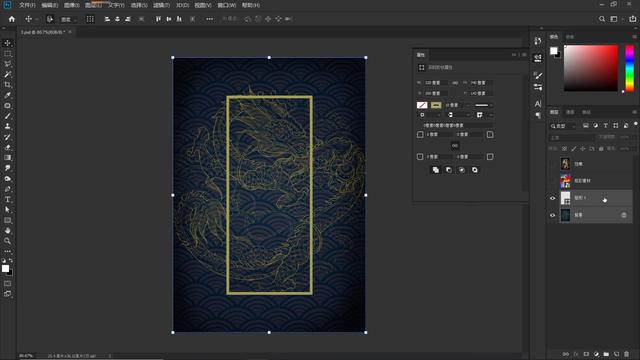Viewport: 640px width, 360px height.
Task: Select the Clone Stamp tool
Action: [x=7, y=126]
